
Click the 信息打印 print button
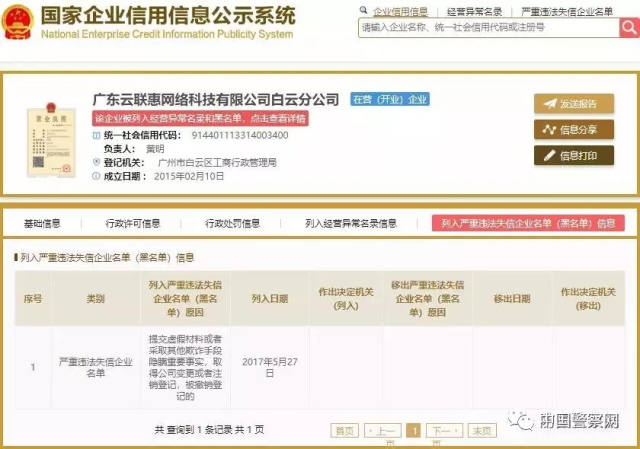click(573, 155)
